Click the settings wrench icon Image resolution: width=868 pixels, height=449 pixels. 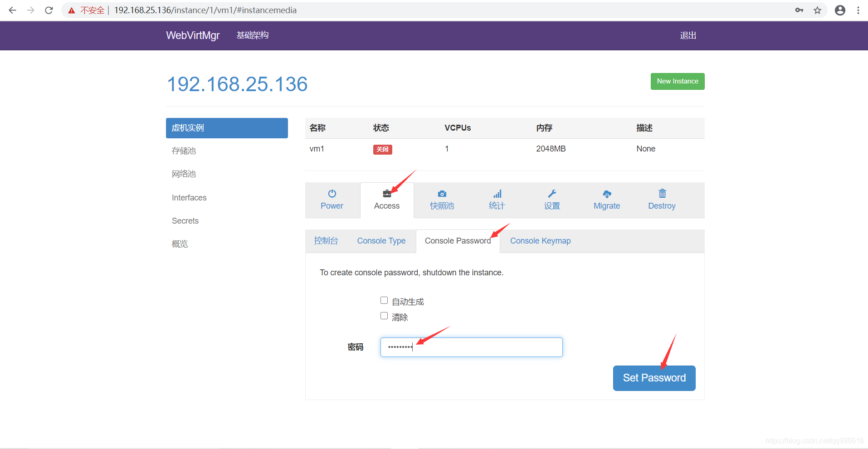[x=552, y=194]
